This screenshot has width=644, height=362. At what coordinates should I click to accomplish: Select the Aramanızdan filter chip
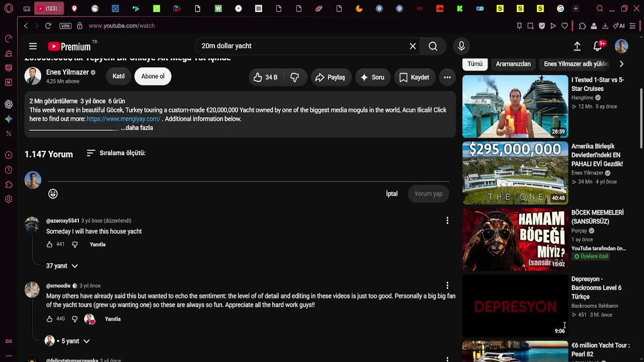pos(513,64)
